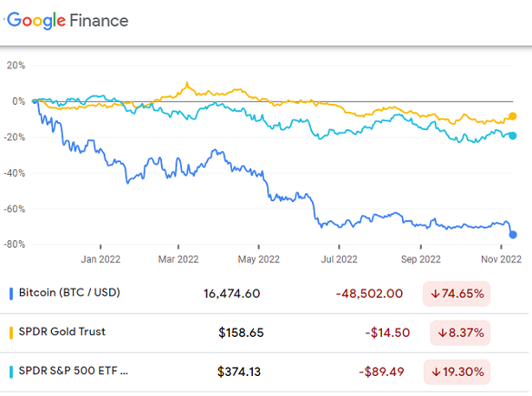
Task: Click the 20% y-axis label
Action: pos(16,66)
